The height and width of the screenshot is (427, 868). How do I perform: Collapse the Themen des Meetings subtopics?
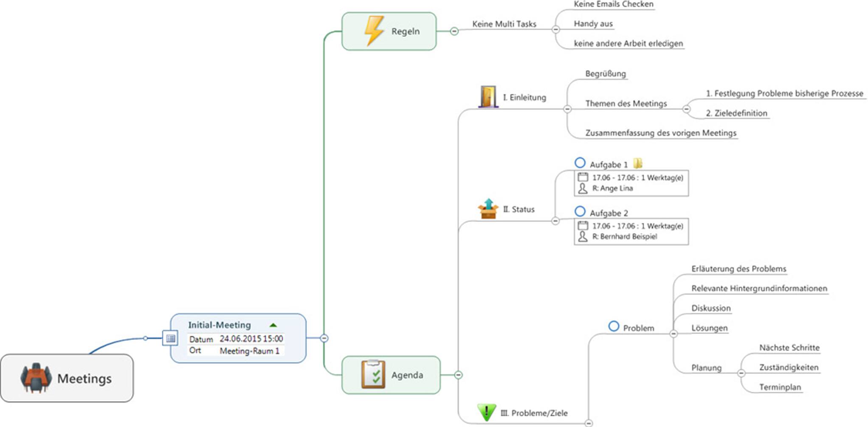tap(686, 109)
